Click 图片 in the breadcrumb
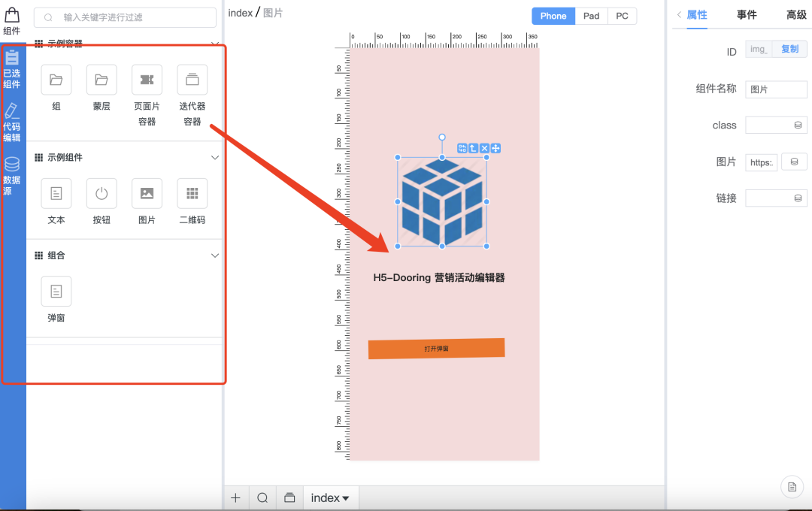The height and width of the screenshot is (511, 812). 273,13
